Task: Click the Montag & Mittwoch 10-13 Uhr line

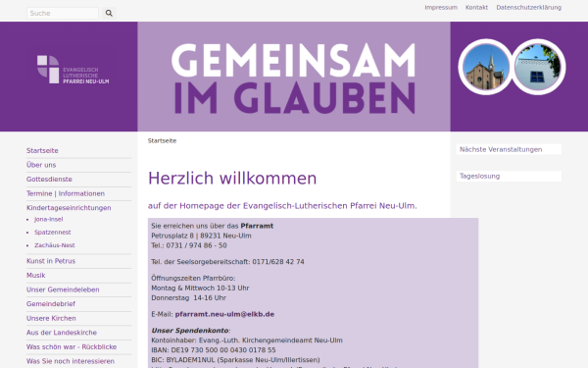Action: 200,288
